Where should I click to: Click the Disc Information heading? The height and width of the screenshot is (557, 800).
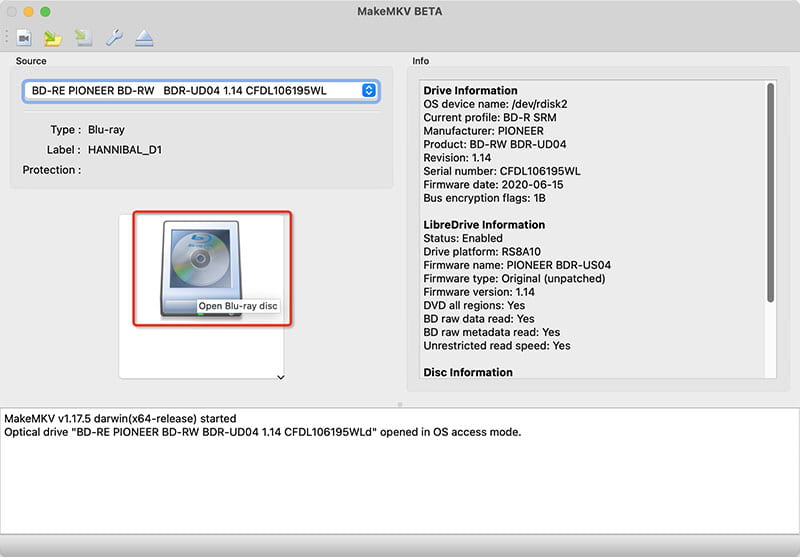(x=468, y=372)
